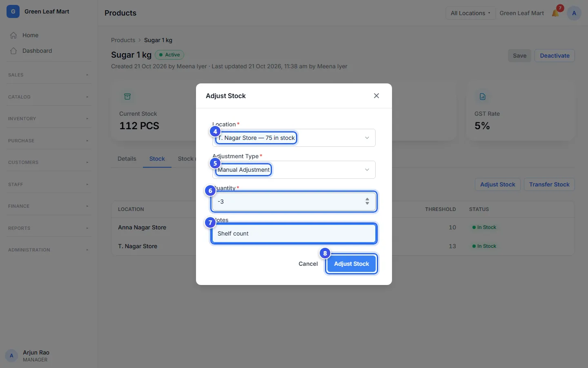Open the user avatar menu in header
This screenshot has width=588, height=368.
tap(574, 13)
